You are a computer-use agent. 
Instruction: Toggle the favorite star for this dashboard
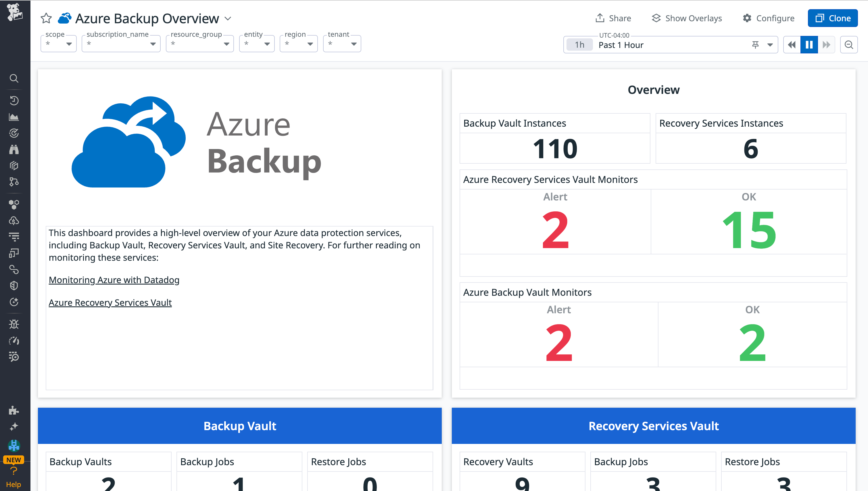(46, 19)
